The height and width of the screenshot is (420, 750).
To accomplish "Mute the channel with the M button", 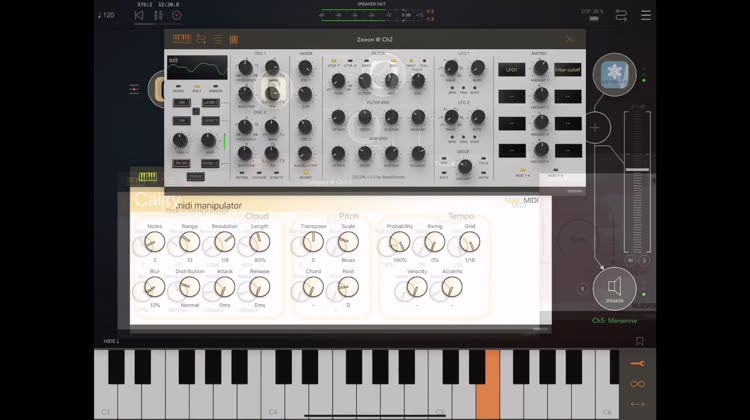I will point(630,260).
